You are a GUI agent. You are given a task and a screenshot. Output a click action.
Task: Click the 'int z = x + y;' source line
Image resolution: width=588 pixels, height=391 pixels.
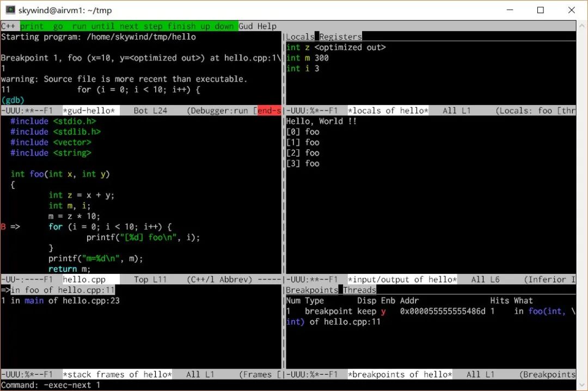click(x=81, y=195)
